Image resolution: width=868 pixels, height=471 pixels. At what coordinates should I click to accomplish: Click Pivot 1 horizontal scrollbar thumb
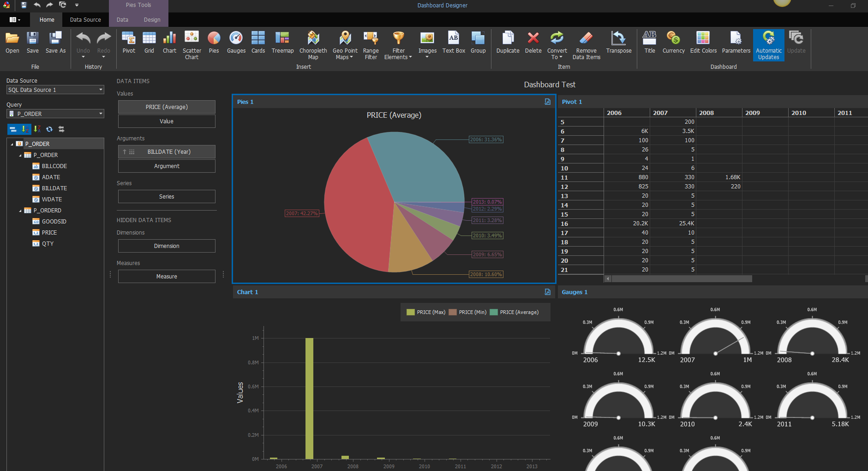(x=682, y=278)
